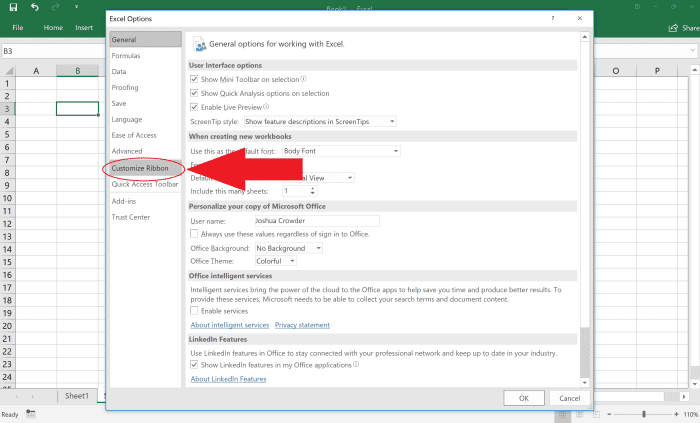
Task: Click info icon beside Show LinkedIn features
Action: point(356,365)
